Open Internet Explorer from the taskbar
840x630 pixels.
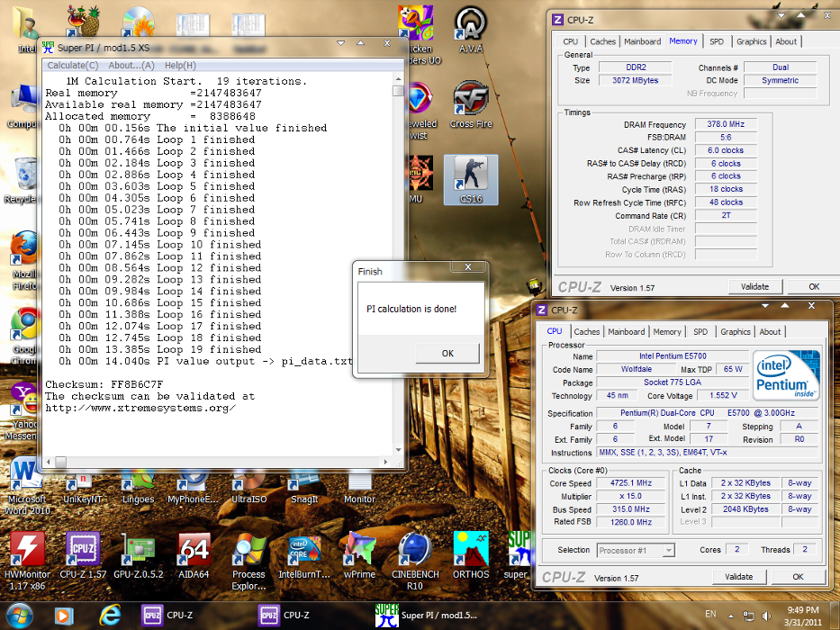(x=110, y=616)
